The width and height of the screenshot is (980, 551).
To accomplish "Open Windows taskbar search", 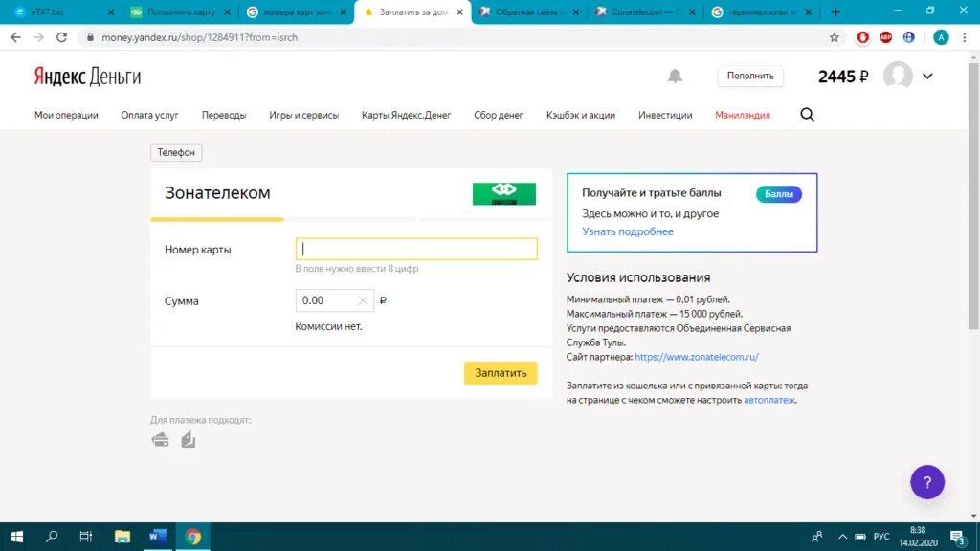I will click(x=52, y=536).
